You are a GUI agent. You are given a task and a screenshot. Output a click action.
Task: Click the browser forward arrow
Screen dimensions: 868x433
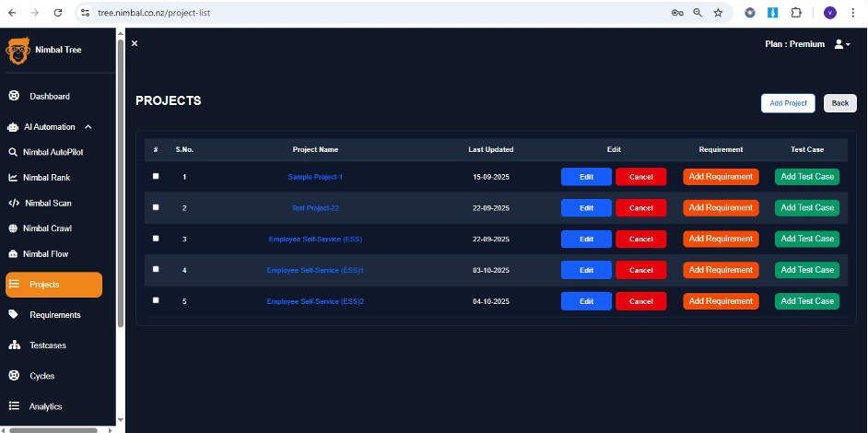(35, 13)
